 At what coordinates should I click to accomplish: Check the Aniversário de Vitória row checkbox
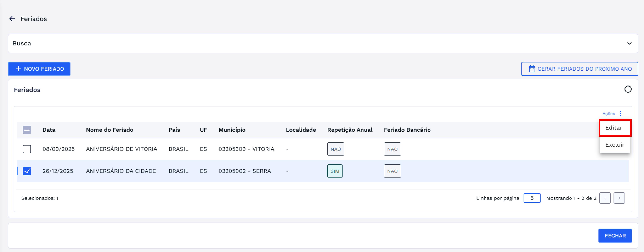27,149
